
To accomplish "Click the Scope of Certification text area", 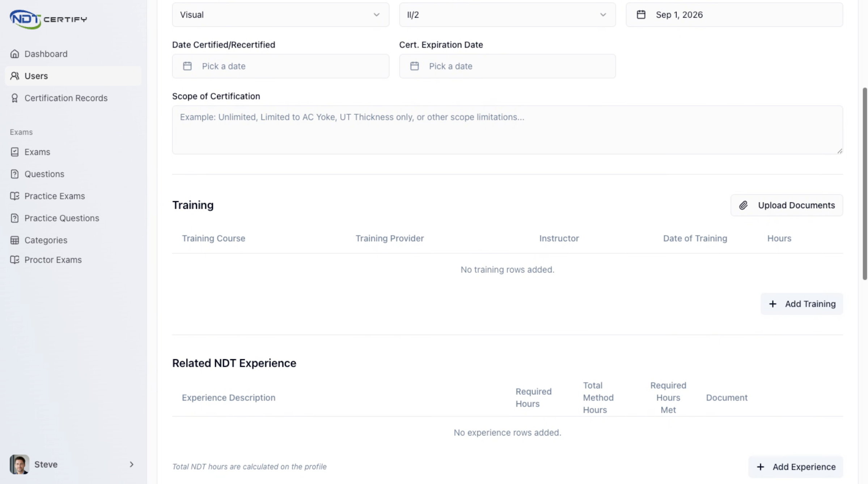I will click(507, 130).
